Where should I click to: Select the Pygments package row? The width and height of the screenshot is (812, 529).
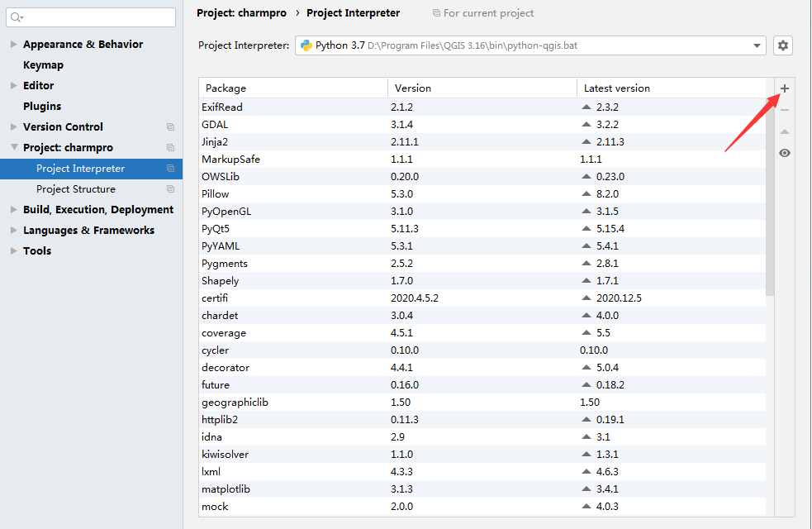click(482, 263)
